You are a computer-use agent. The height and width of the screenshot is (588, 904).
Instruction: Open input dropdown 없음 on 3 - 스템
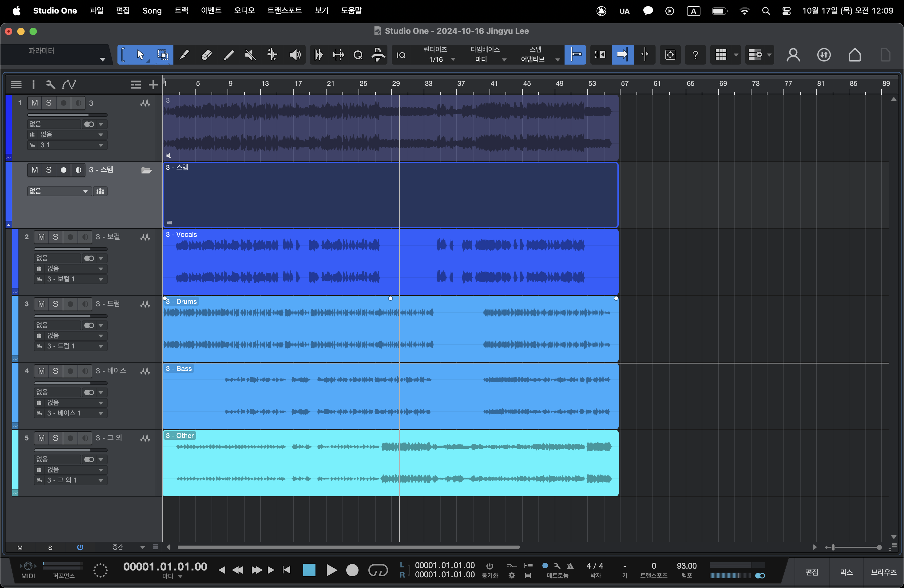point(59,191)
